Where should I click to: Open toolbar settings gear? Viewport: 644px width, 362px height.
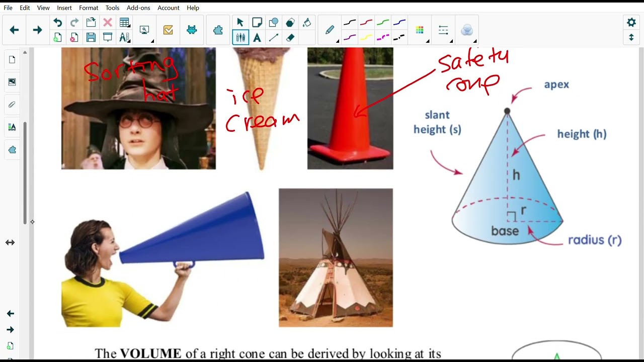coord(631,22)
